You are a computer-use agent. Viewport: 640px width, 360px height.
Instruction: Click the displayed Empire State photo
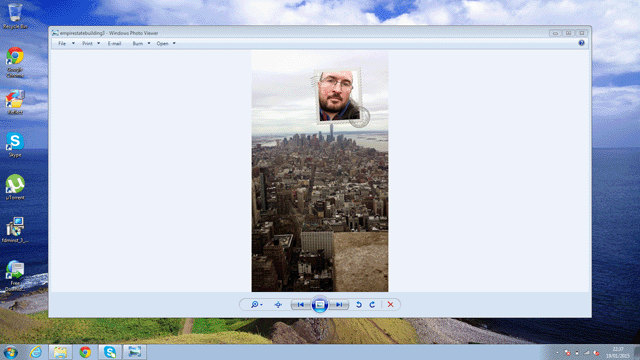tap(320, 171)
